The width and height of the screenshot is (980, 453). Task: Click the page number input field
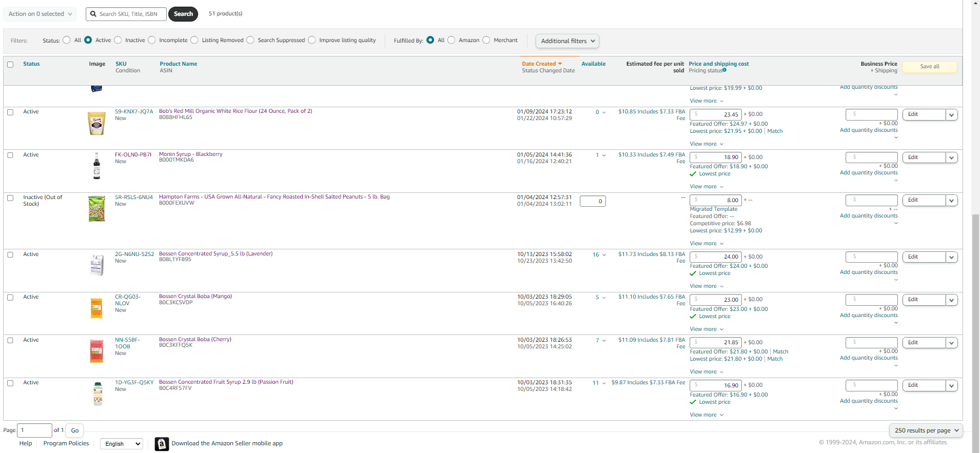35,430
